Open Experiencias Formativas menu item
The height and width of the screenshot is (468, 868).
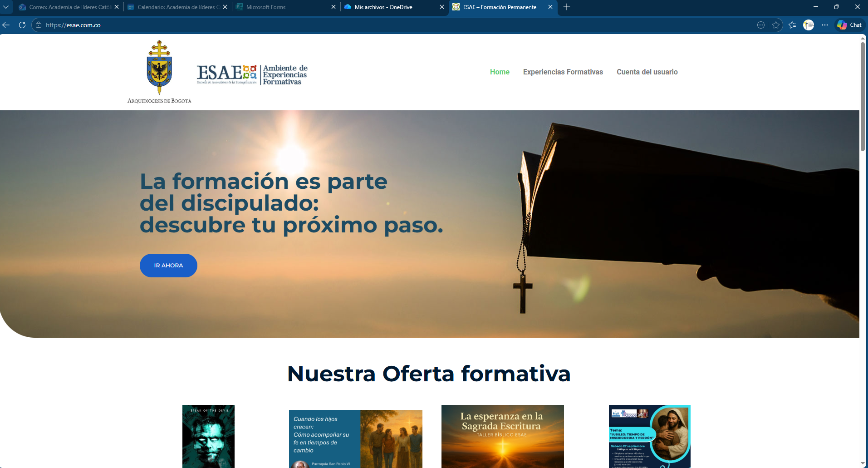click(563, 72)
